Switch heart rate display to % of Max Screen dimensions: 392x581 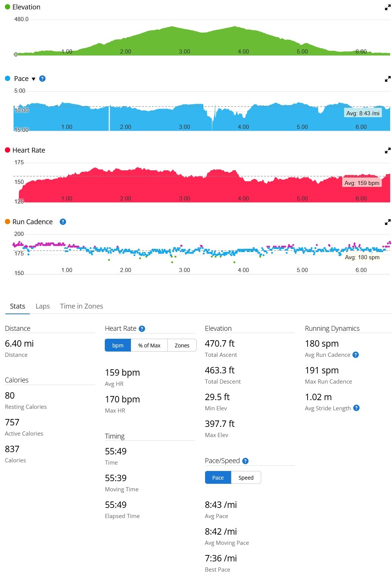149,345
